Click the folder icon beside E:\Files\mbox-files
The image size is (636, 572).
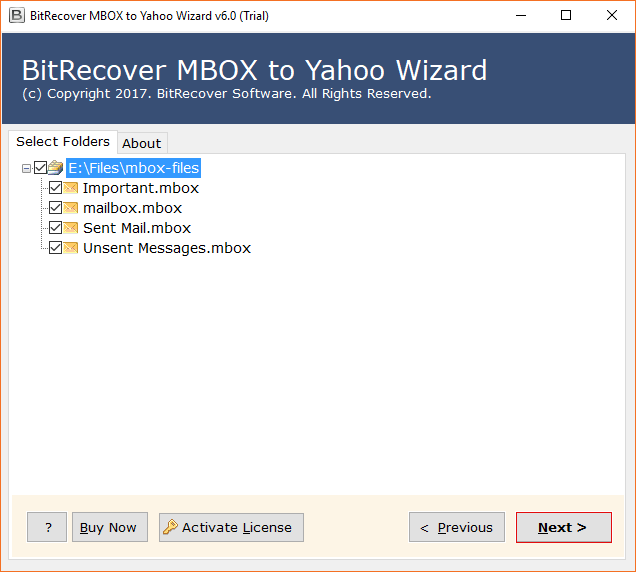56,168
